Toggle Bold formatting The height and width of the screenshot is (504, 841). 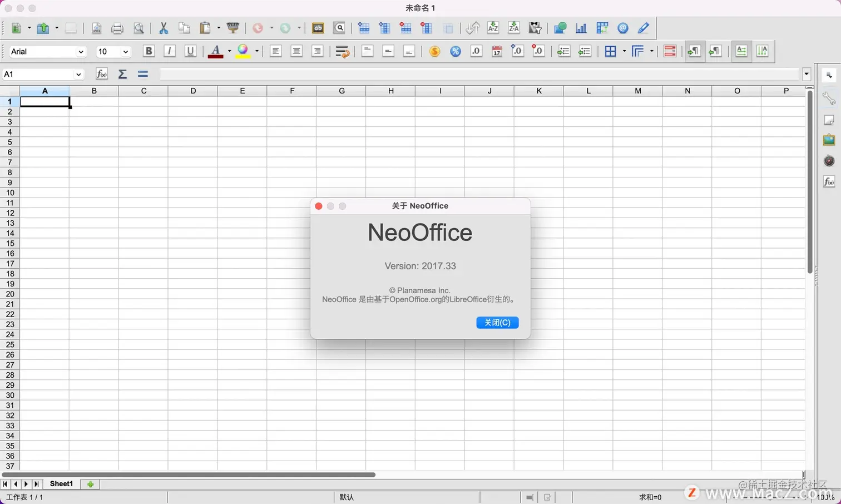click(x=149, y=51)
